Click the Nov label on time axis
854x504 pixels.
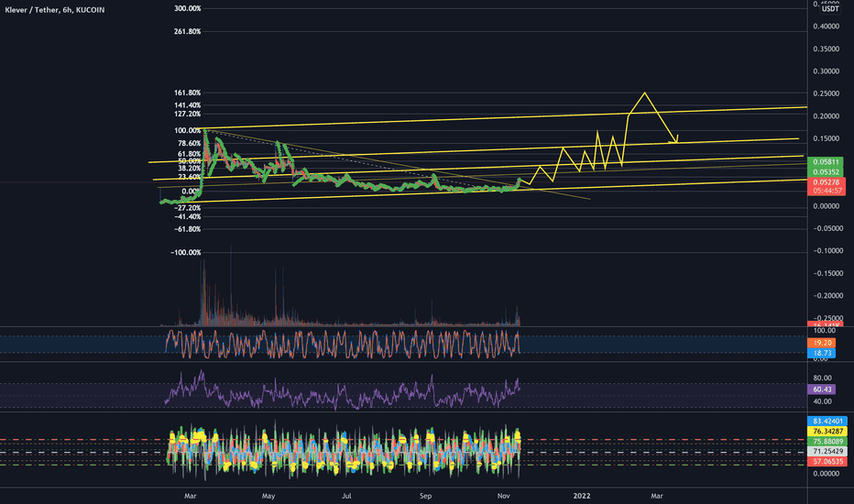tap(503, 496)
